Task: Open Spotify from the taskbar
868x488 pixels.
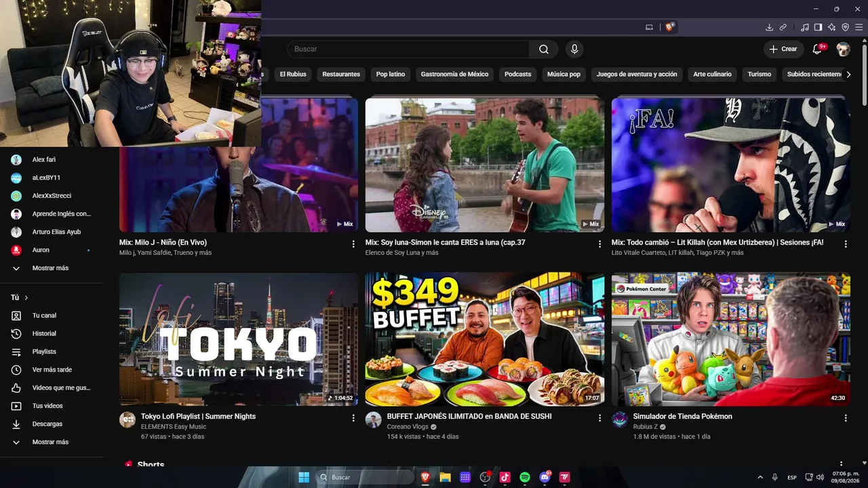Action: click(x=525, y=477)
